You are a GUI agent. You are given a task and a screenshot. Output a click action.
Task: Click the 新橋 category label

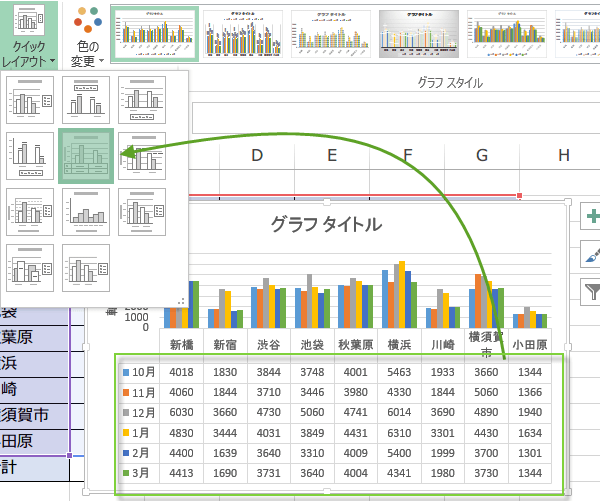point(181,345)
